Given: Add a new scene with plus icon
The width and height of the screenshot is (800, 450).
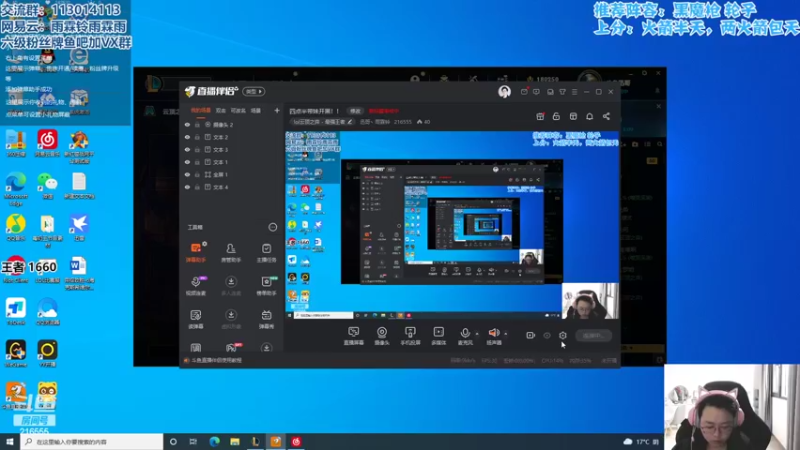Looking at the screenshot, I should click(x=277, y=110).
